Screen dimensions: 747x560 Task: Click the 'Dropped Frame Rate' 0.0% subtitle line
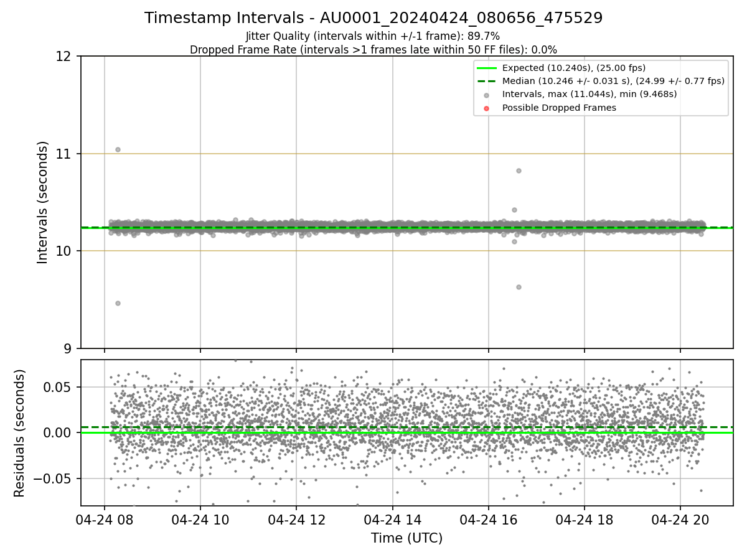pyautogui.click(x=374, y=50)
